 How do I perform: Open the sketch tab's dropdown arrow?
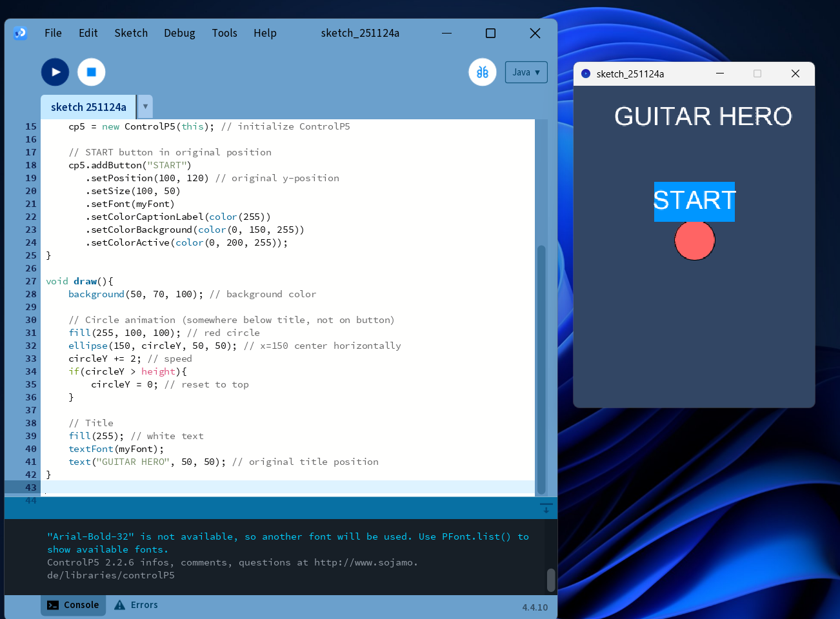click(x=145, y=106)
